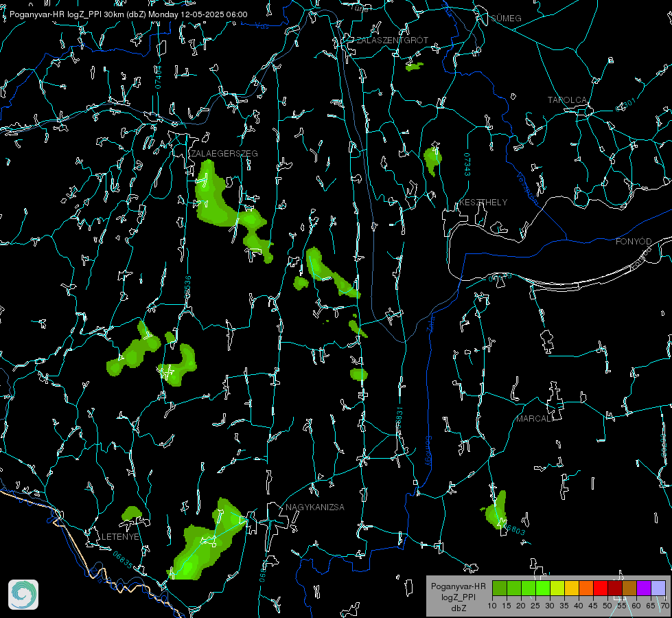Viewport: 672px width, 618px height.
Task: Click the FONYÓD city label
Action: pos(634,242)
